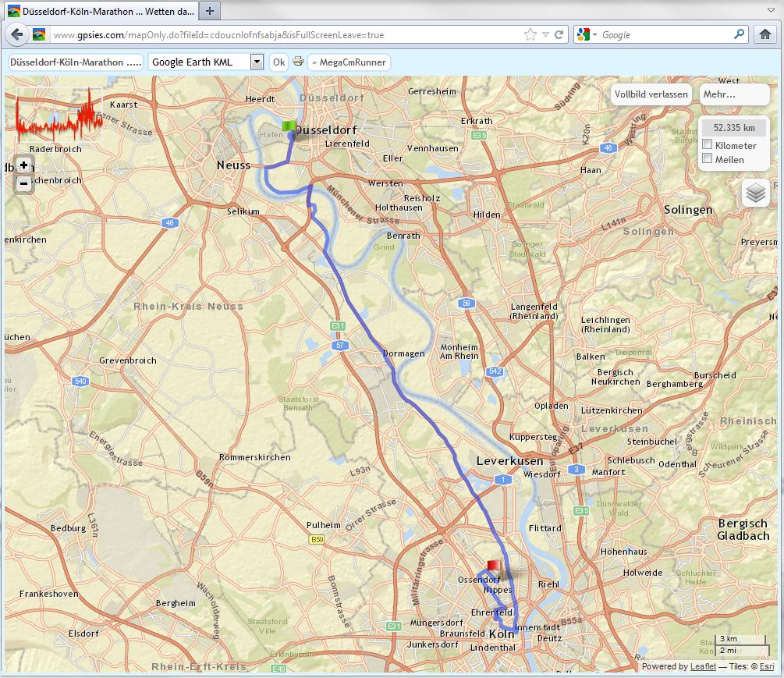Enable the Kilometer markers checkbox
The height and width of the screenshot is (678, 784).
(707, 145)
